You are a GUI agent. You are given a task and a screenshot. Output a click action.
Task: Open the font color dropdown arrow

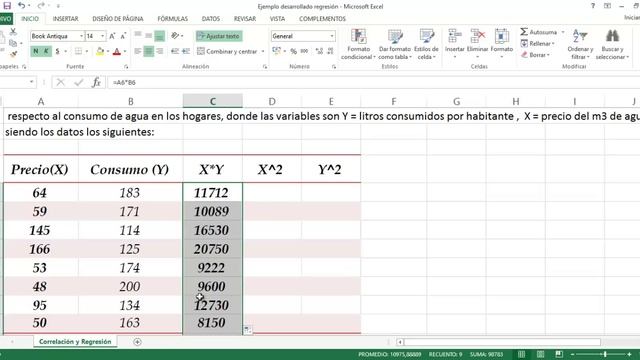coord(124,51)
